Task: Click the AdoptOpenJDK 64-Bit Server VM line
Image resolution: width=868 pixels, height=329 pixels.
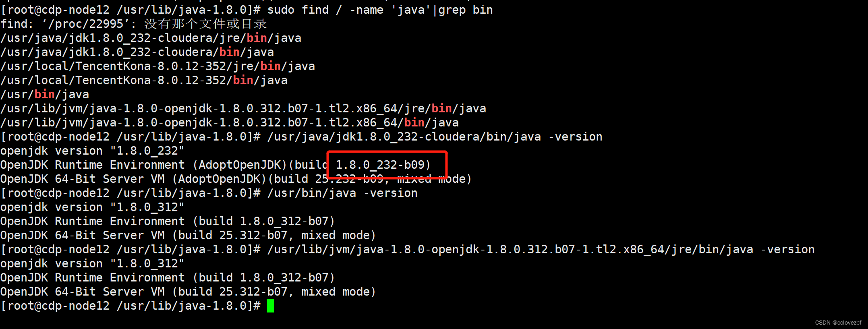Action: pyautogui.click(x=236, y=179)
